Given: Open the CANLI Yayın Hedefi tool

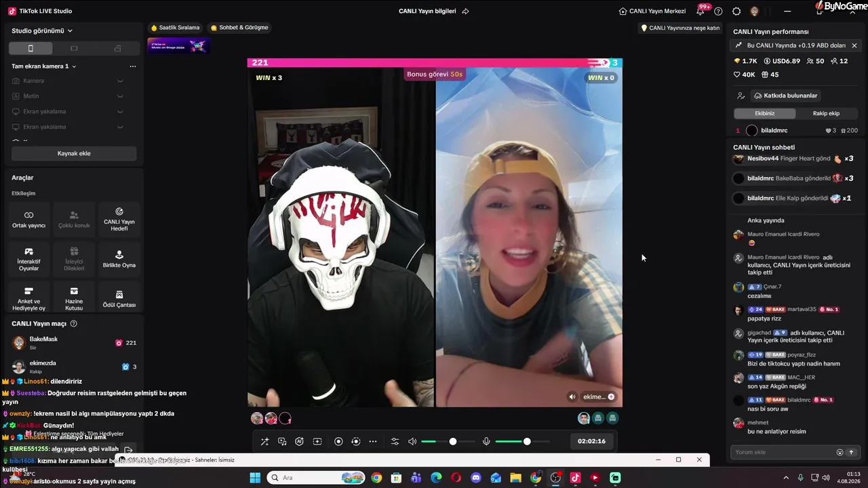Looking at the screenshot, I should [x=119, y=219].
